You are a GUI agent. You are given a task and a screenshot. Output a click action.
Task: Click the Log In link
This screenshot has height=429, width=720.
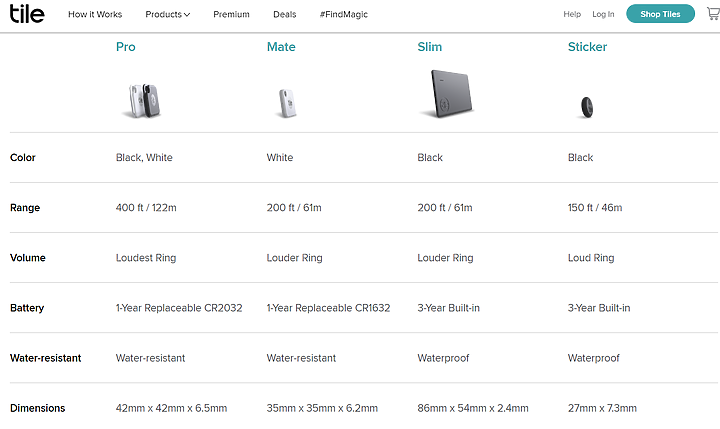(x=603, y=14)
